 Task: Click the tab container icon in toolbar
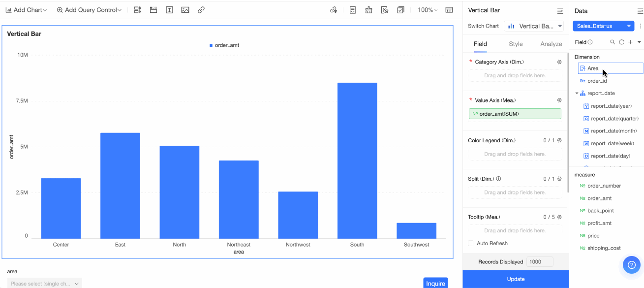point(153,10)
